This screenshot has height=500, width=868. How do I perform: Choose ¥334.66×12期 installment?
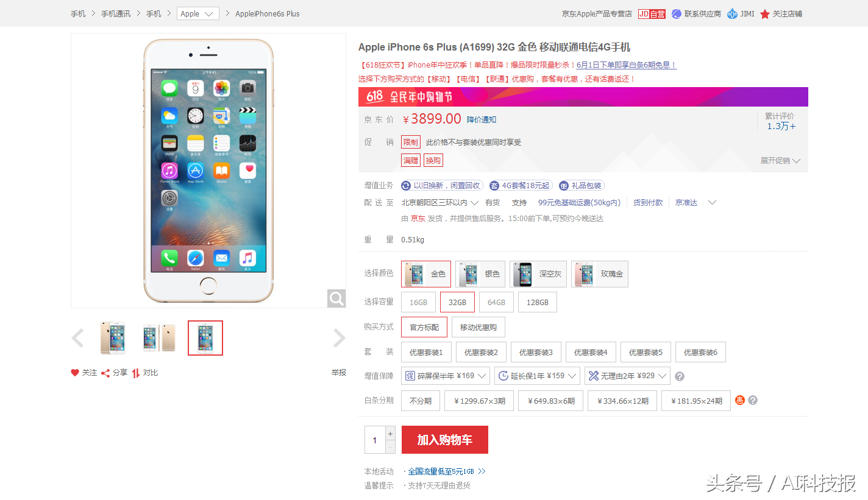click(622, 401)
